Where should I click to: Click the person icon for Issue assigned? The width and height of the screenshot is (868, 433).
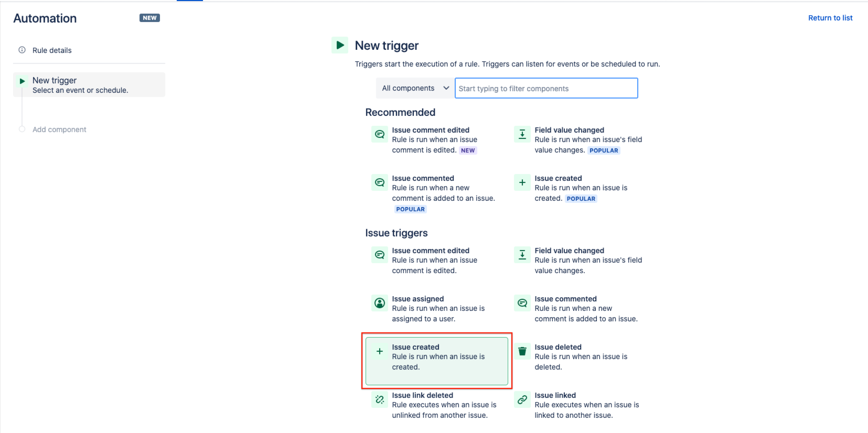(x=379, y=303)
